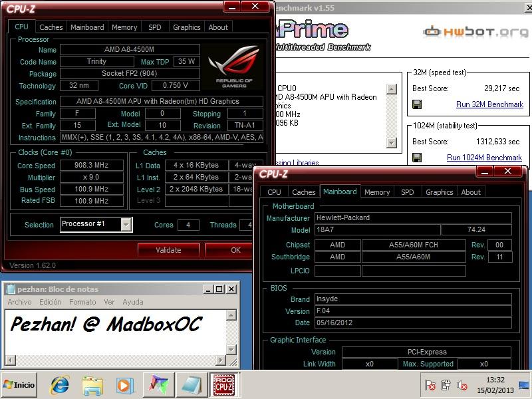The width and height of the screenshot is (532, 399).
Task: Click Graphic Interface Version PCI-Express field
Action: pos(426,352)
